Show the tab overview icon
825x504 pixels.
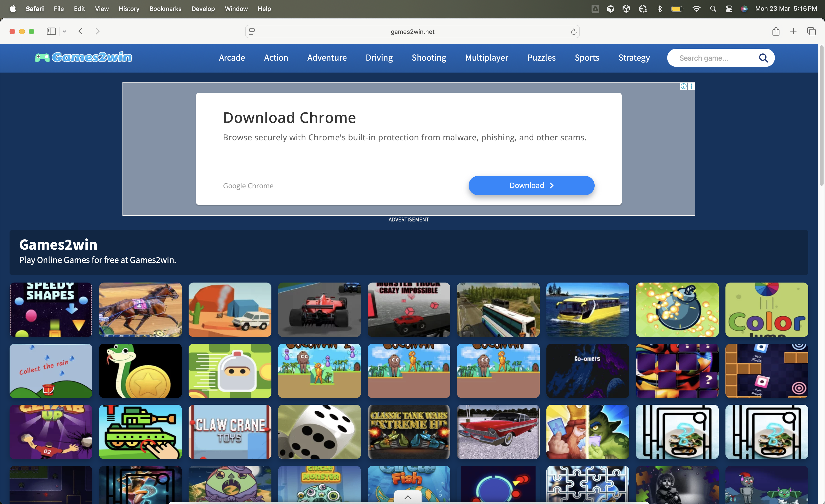click(811, 31)
